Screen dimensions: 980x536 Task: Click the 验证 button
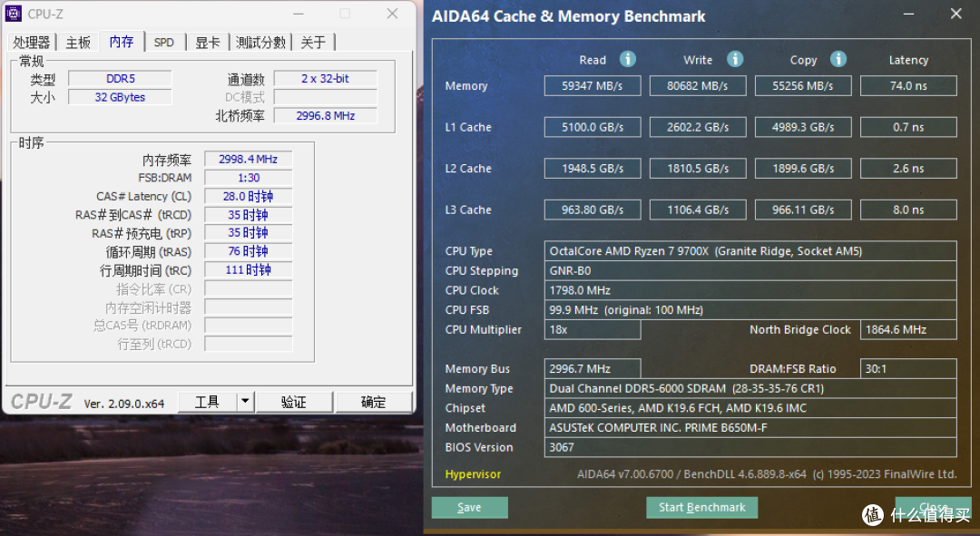(x=294, y=402)
